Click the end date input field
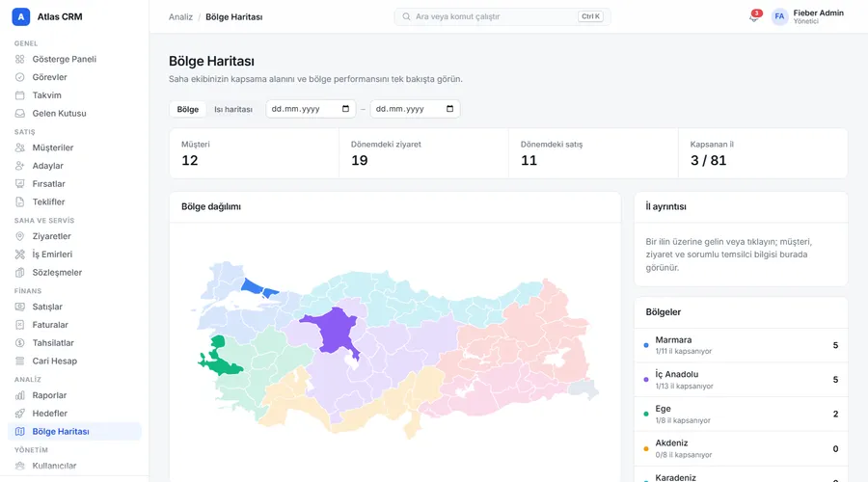 point(415,109)
